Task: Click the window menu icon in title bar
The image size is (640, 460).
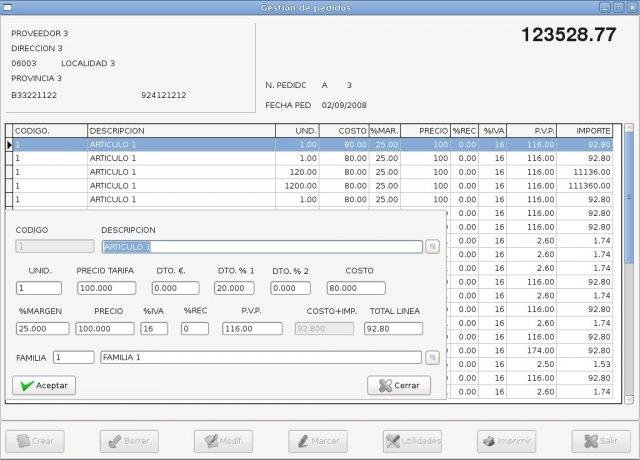Action: [7, 7]
